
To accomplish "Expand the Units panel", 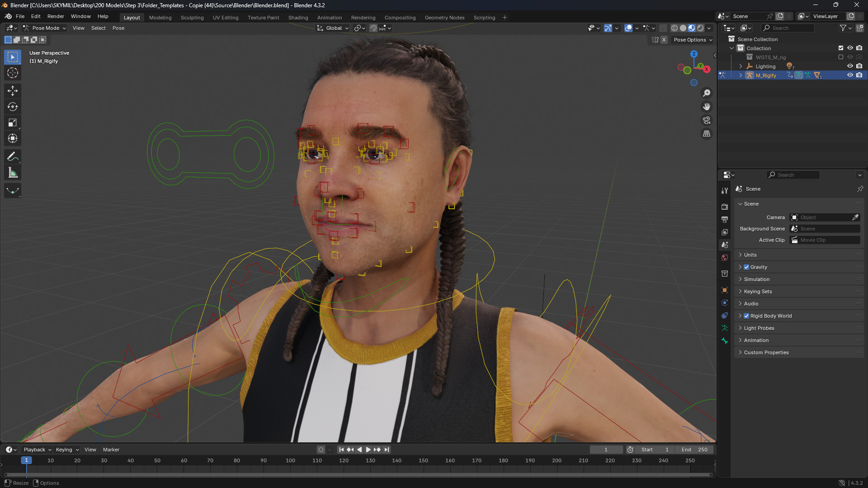I will 750,255.
